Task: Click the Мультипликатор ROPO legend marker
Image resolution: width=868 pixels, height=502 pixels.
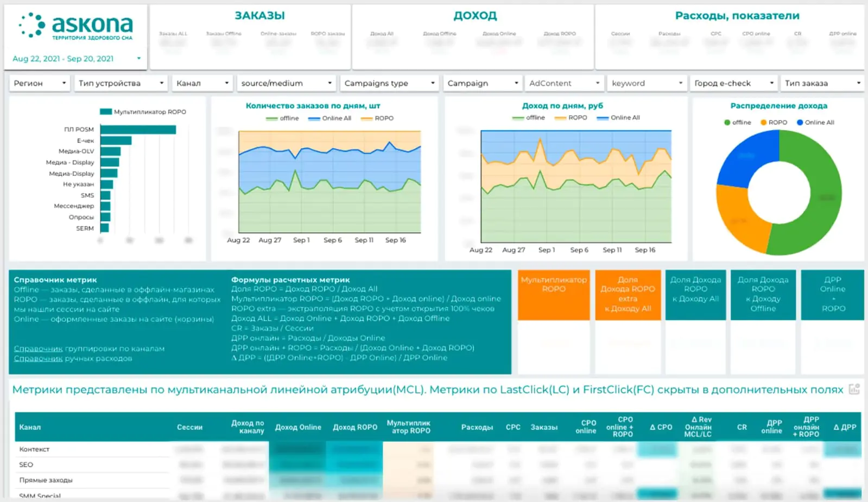Action: pyautogui.click(x=105, y=112)
